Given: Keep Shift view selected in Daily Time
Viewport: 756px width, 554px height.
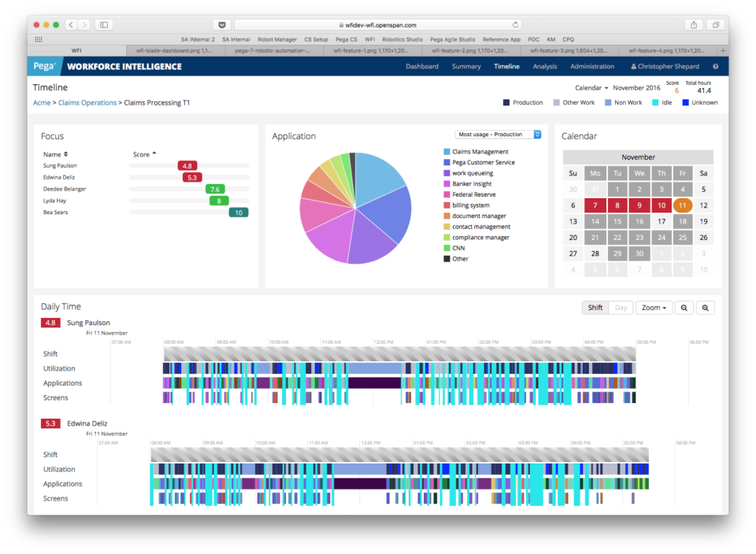Looking at the screenshot, I should coord(595,307).
